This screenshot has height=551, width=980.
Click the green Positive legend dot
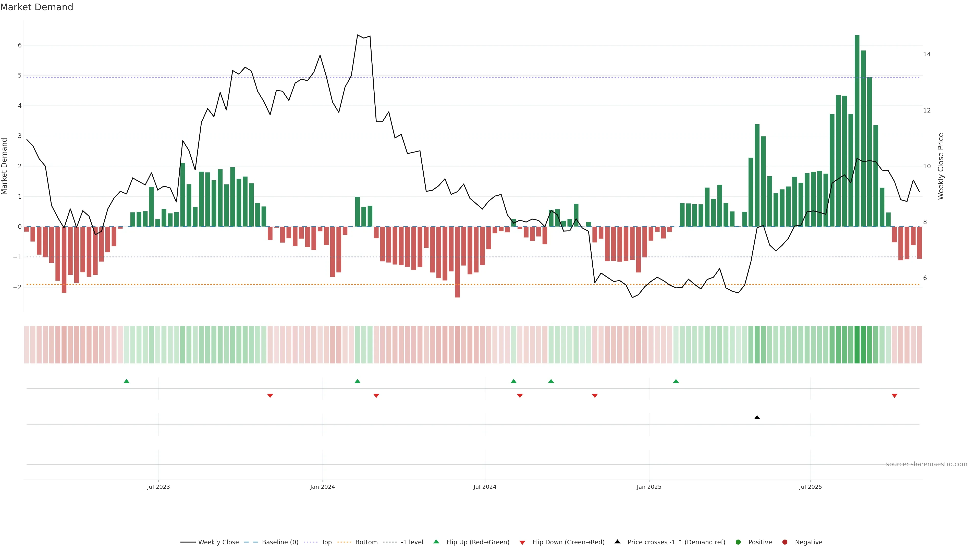pyautogui.click(x=738, y=542)
